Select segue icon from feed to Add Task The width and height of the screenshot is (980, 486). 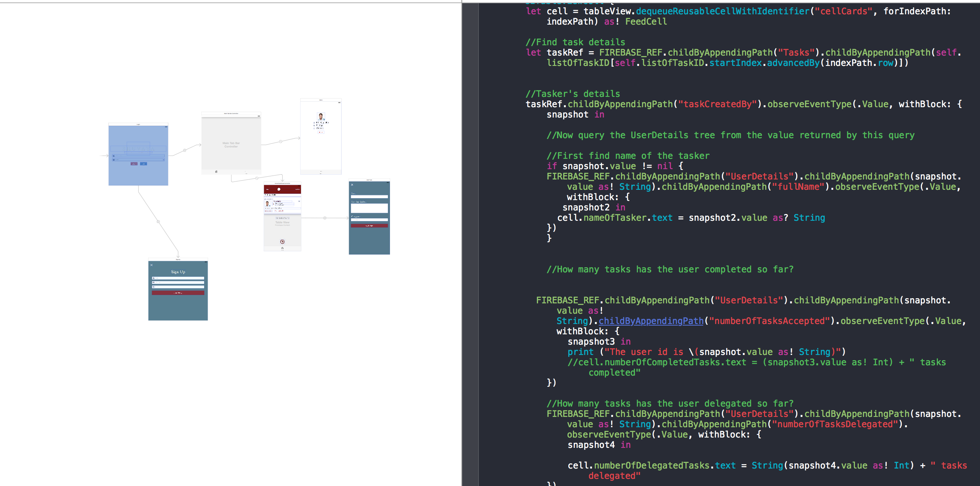pyautogui.click(x=325, y=218)
